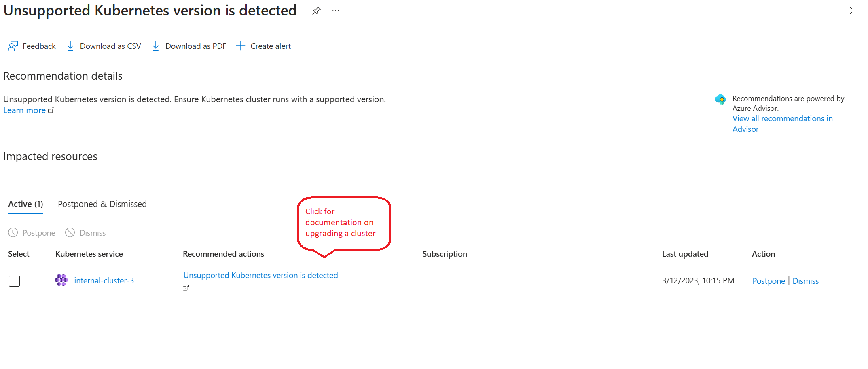Open the internal-cluster-3 resource link
The image size is (868, 369).
click(104, 280)
